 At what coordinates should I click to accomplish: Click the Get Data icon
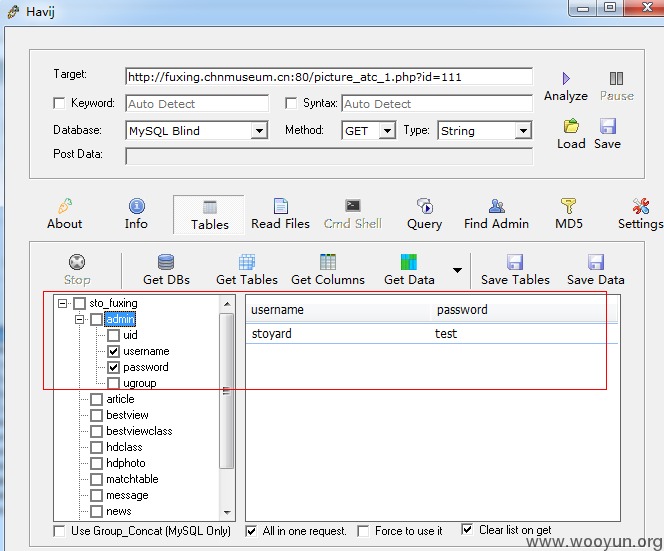[409, 262]
